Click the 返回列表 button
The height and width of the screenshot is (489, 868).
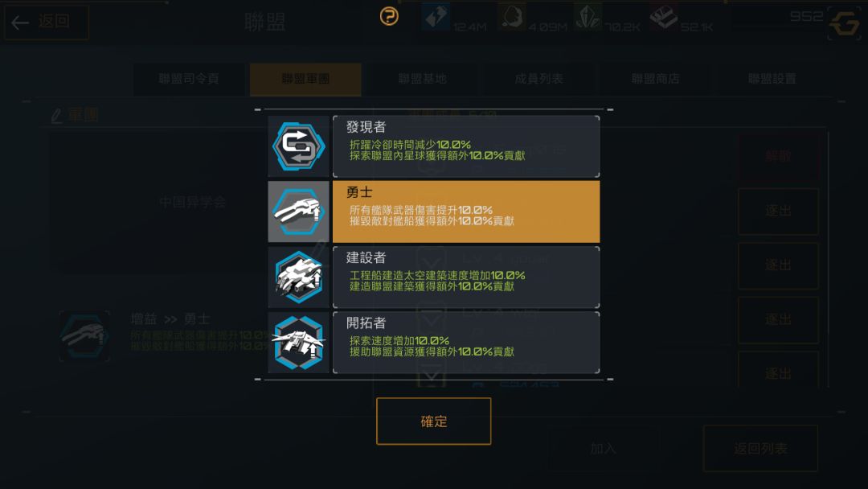[760, 448]
